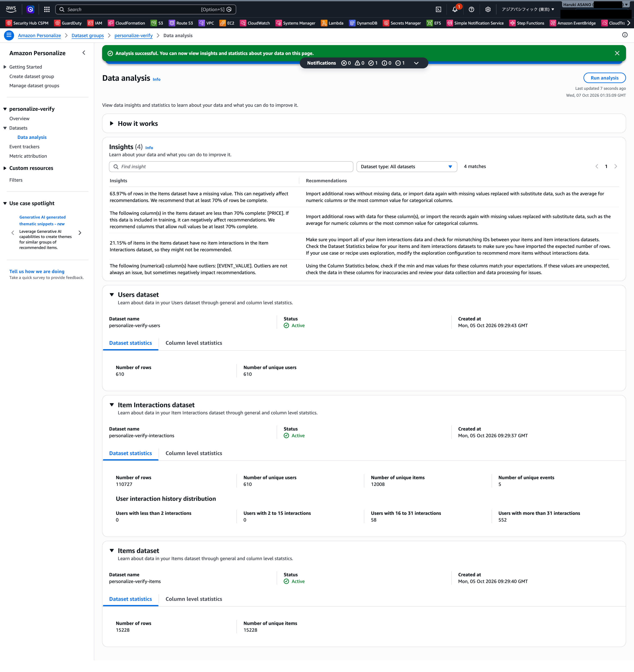Open the notifications bell icon
The width and height of the screenshot is (634, 672).
455,9
